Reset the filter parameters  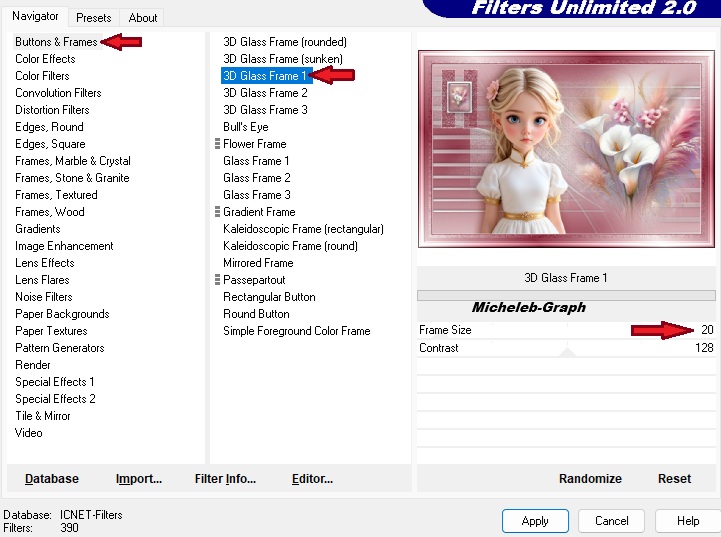tap(674, 479)
